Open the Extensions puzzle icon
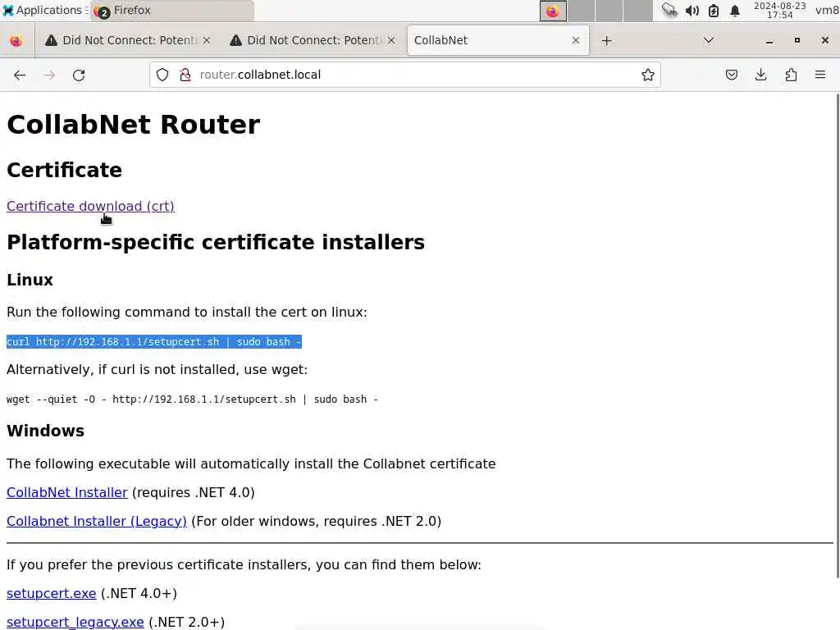This screenshot has width=840, height=630. pyautogui.click(x=791, y=75)
